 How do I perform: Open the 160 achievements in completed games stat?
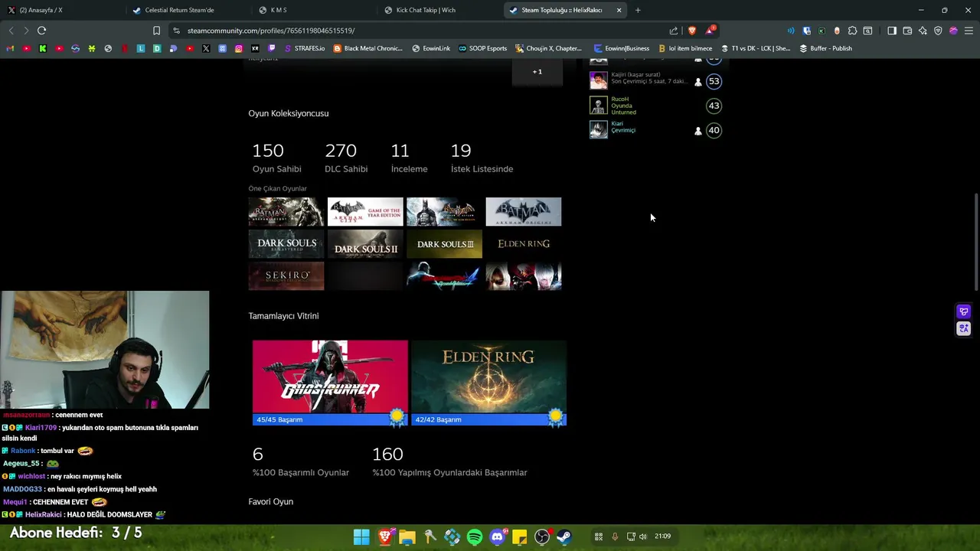pos(449,462)
